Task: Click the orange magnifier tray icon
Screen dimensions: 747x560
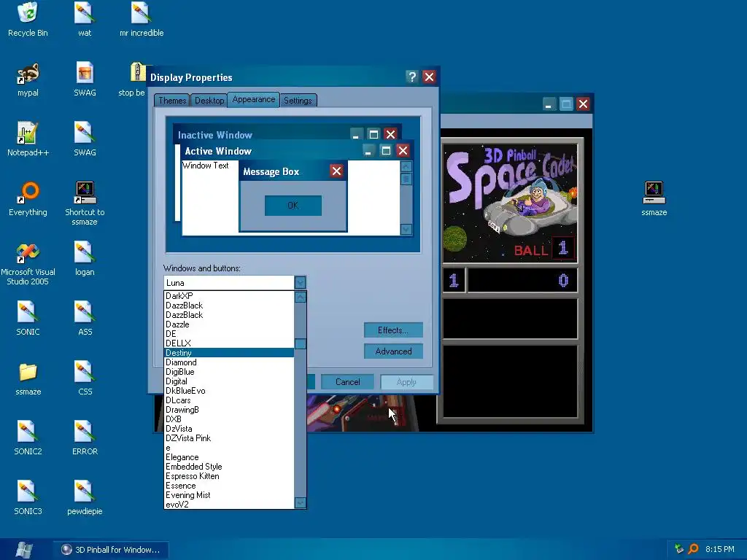Action: pyautogui.click(x=693, y=549)
